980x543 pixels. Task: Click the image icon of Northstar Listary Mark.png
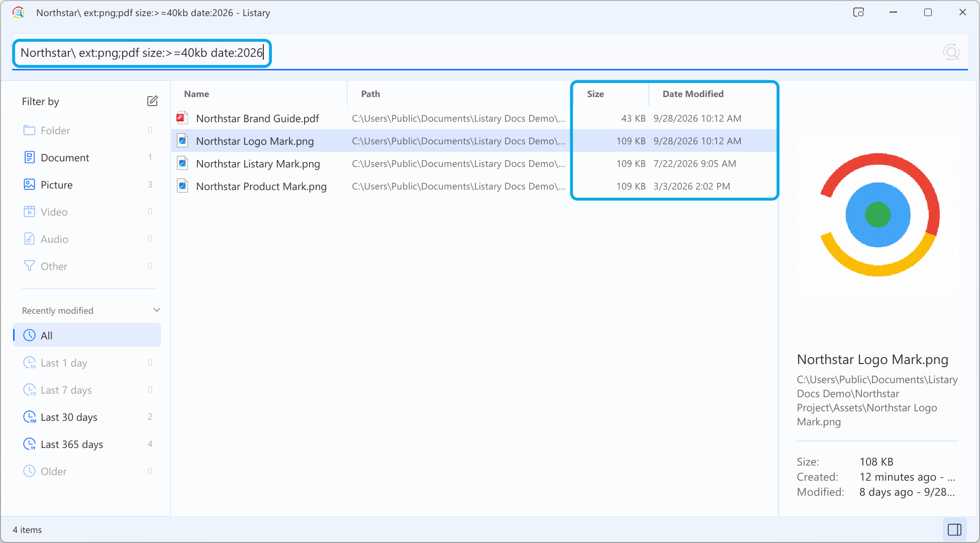[182, 163]
